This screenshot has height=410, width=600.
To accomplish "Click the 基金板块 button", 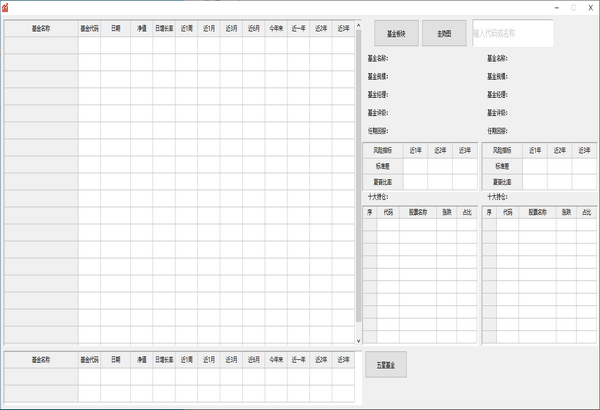I will 395,34.
